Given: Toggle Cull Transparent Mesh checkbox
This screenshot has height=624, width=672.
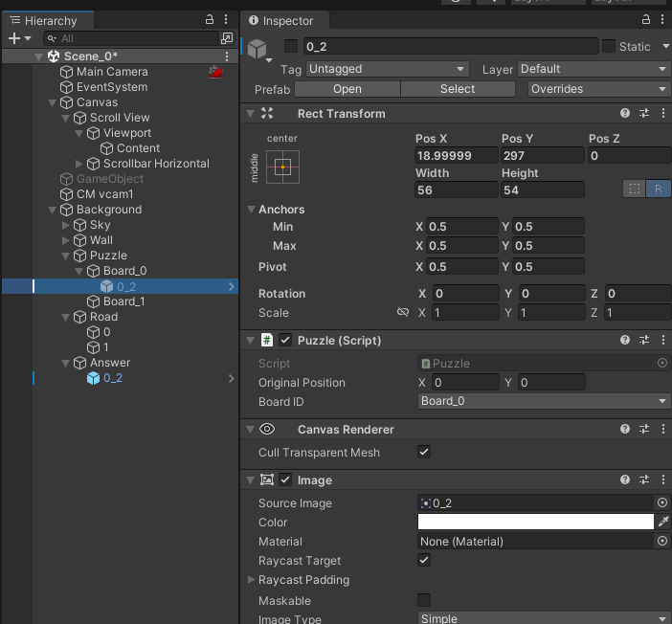Looking at the screenshot, I should tap(424, 452).
